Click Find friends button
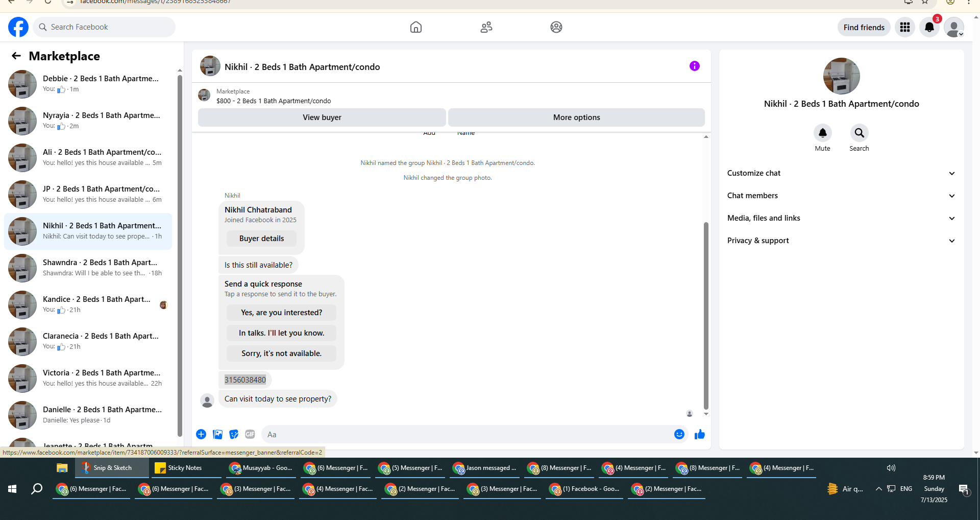The height and width of the screenshot is (520, 980). coord(864,27)
